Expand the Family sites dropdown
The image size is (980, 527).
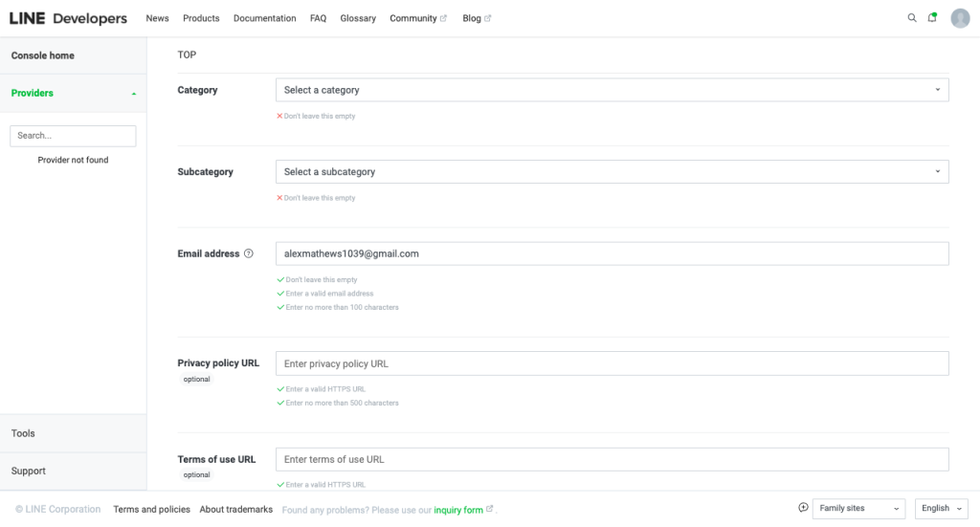coord(857,509)
